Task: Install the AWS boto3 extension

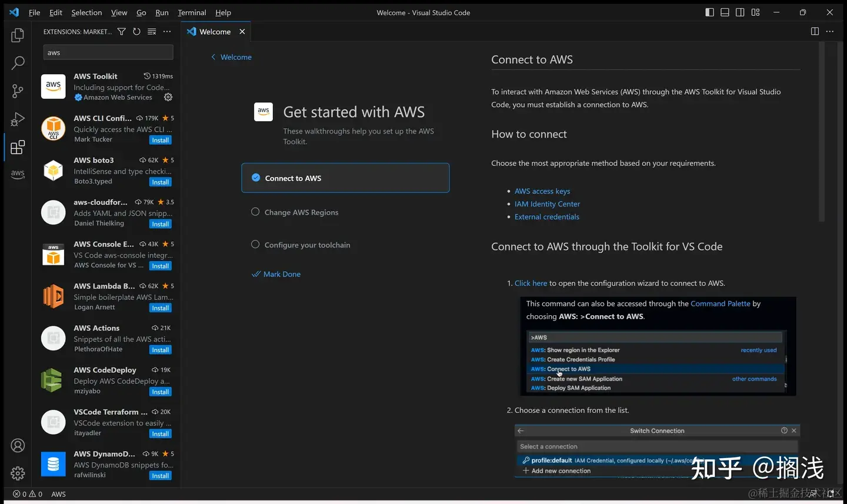Action: click(x=160, y=182)
